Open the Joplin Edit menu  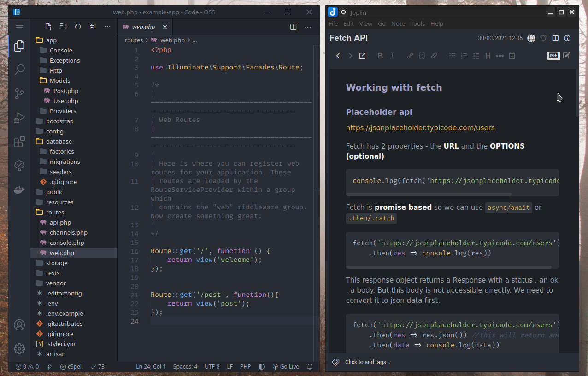[348, 23]
